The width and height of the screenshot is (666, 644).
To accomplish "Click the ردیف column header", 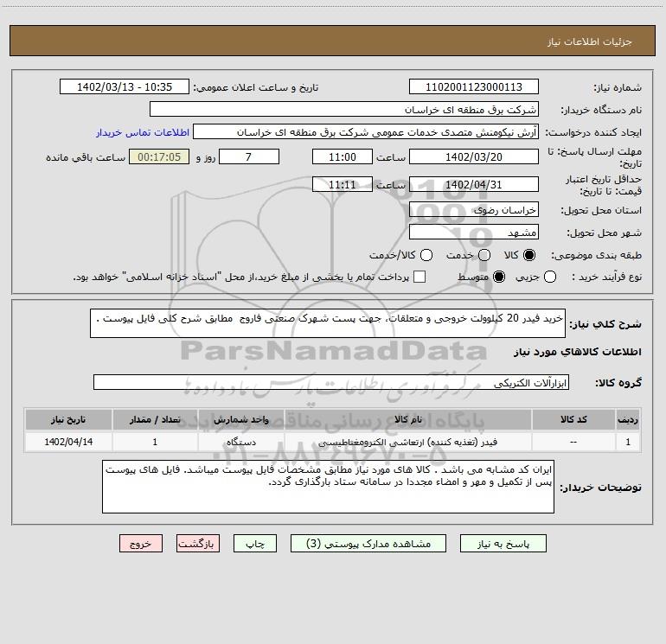I will click(628, 419).
